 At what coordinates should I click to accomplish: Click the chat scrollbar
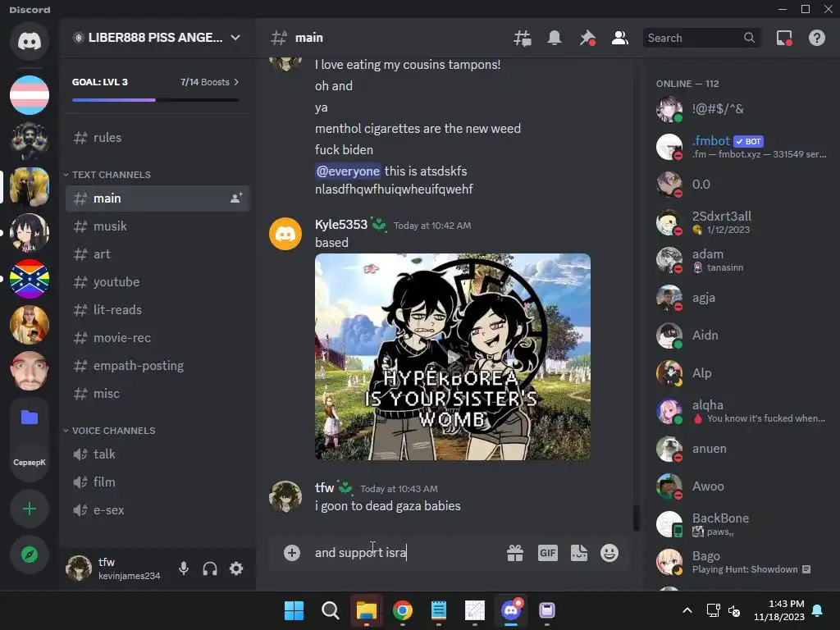pyautogui.click(x=636, y=518)
